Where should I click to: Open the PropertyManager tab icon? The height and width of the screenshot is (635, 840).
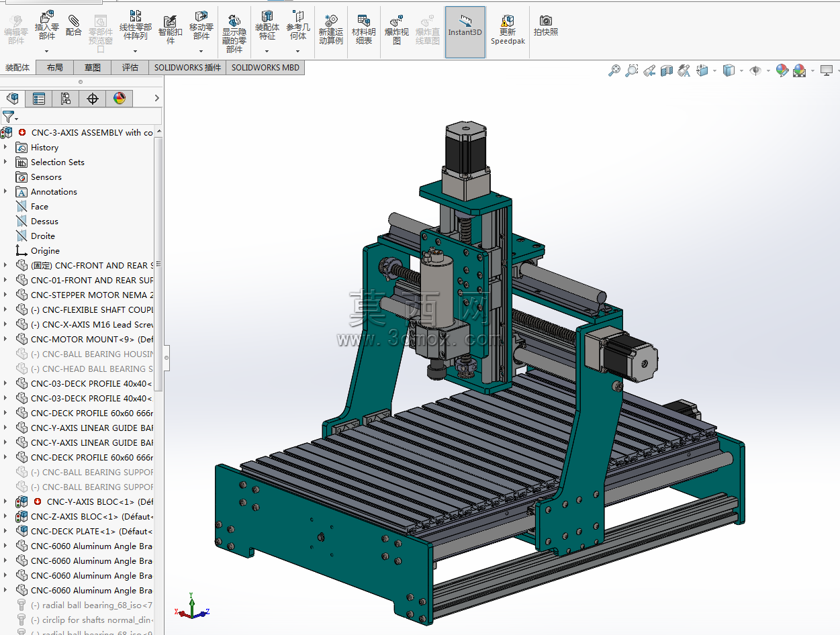pyautogui.click(x=39, y=99)
